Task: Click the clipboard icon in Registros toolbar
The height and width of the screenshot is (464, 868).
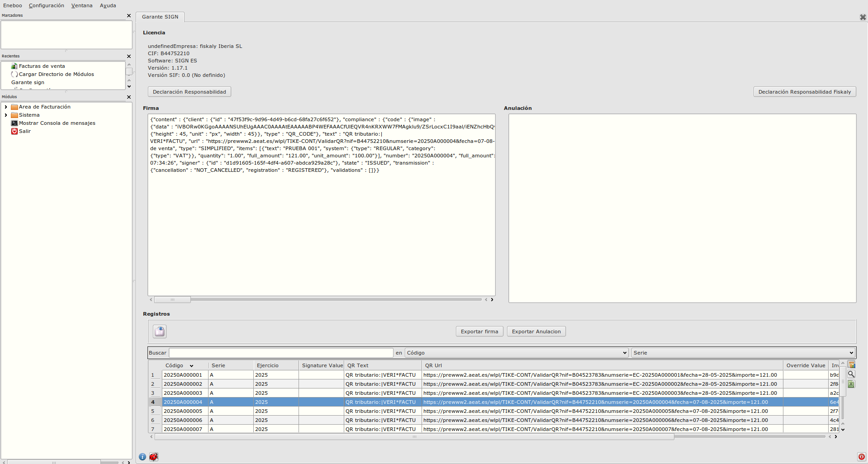Action: click(x=160, y=331)
